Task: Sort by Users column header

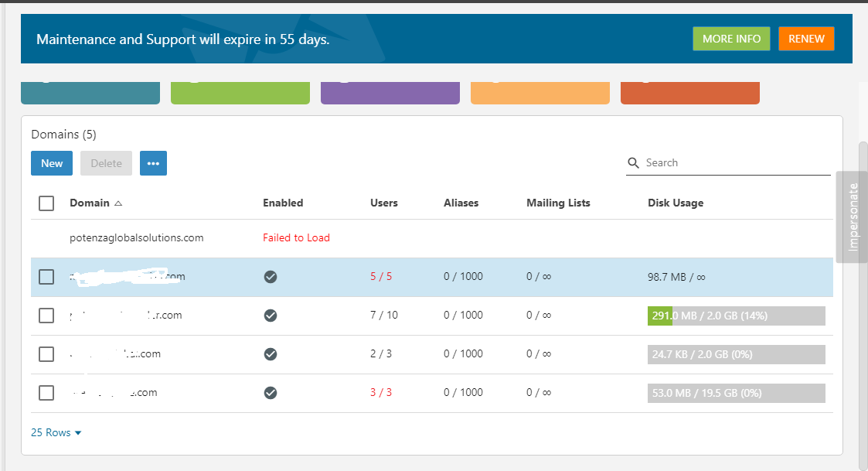Action: (x=384, y=203)
